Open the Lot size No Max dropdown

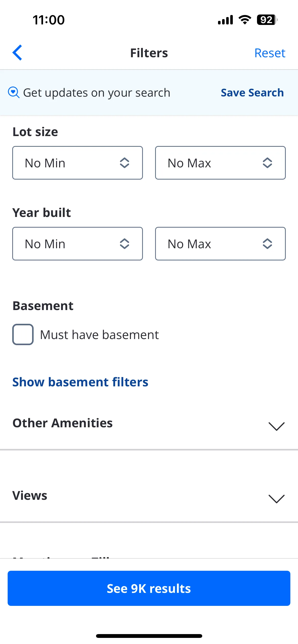pos(220,163)
